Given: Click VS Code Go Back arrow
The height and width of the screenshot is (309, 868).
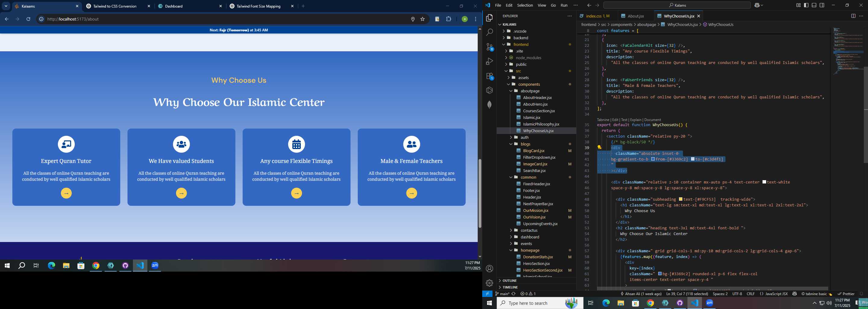Looking at the screenshot, I should [589, 5].
